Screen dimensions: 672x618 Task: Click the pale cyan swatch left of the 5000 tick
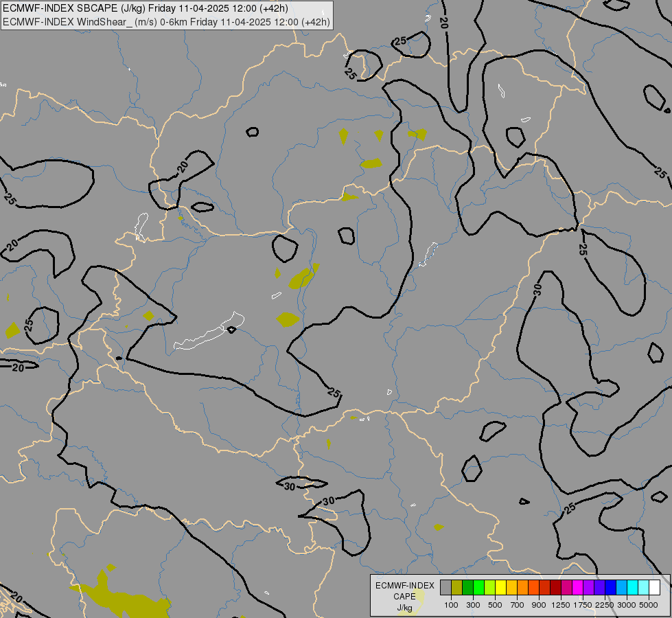[x=643, y=587]
